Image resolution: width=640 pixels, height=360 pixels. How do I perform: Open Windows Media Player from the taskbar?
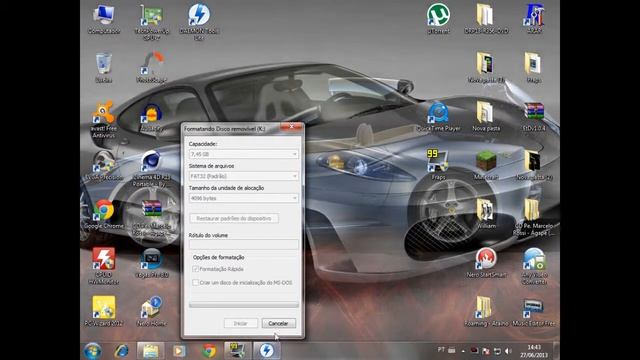(179, 351)
